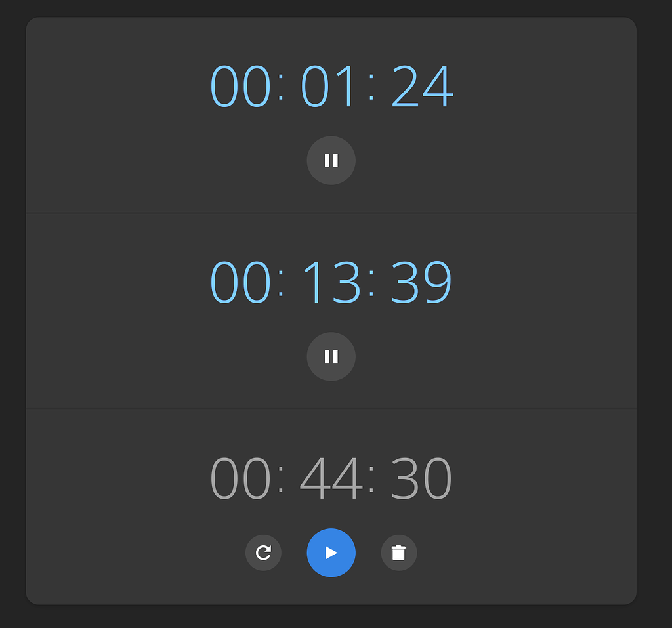Select the bottom paused timer row
The image size is (672, 628).
pyautogui.click(x=331, y=505)
